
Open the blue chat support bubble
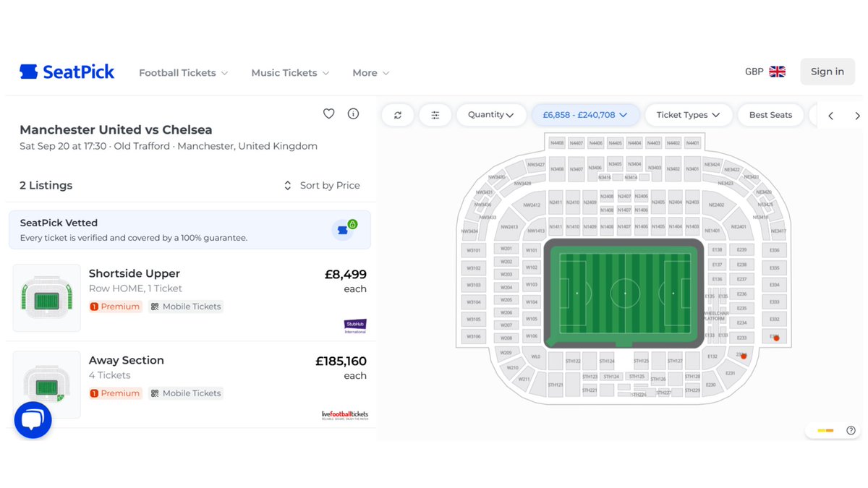click(33, 419)
